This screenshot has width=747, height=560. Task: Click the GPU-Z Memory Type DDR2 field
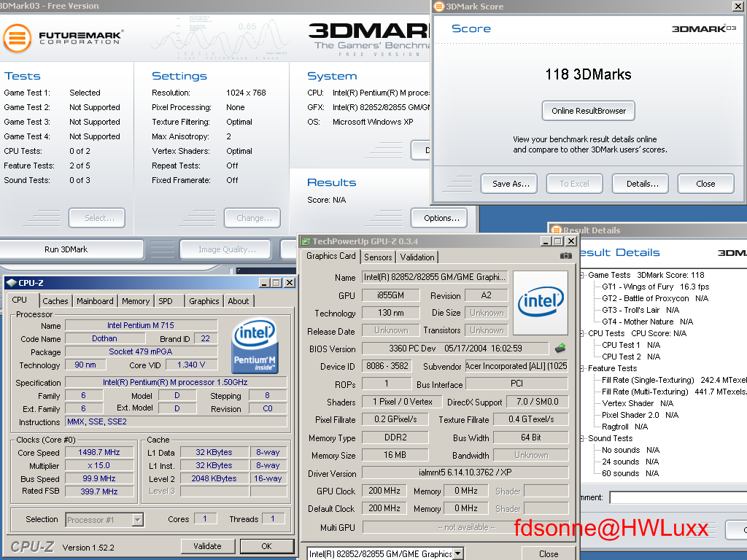click(395, 437)
